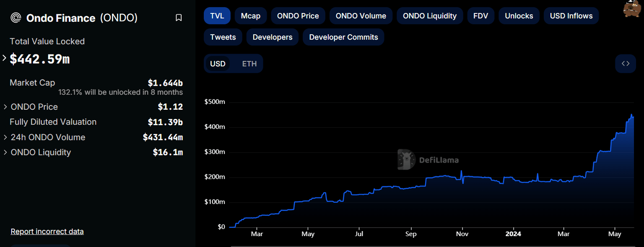Screen dimensions: 644x247
Task: Open the Unlocks schedule view
Action: 519,15
